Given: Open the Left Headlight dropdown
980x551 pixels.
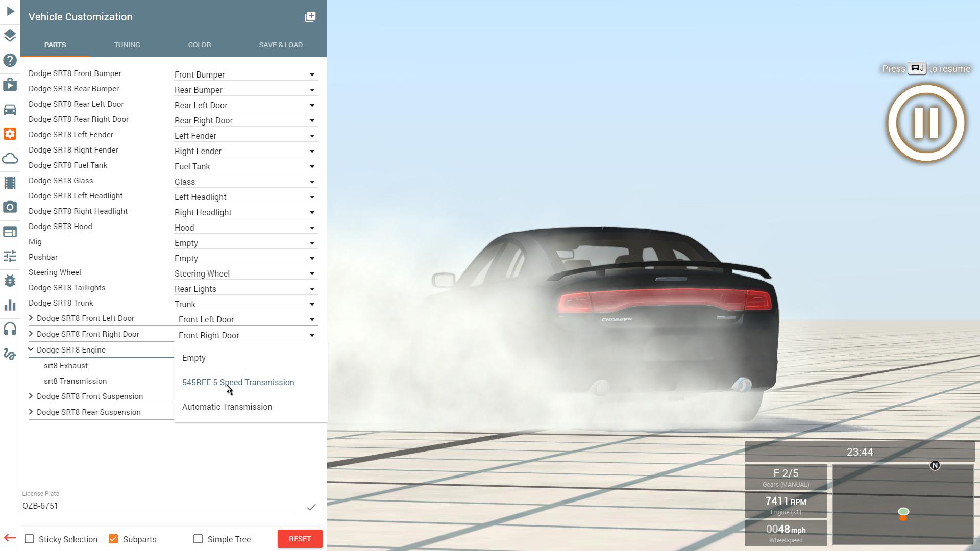Looking at the screenshot, I should click(x=246, y=197).
